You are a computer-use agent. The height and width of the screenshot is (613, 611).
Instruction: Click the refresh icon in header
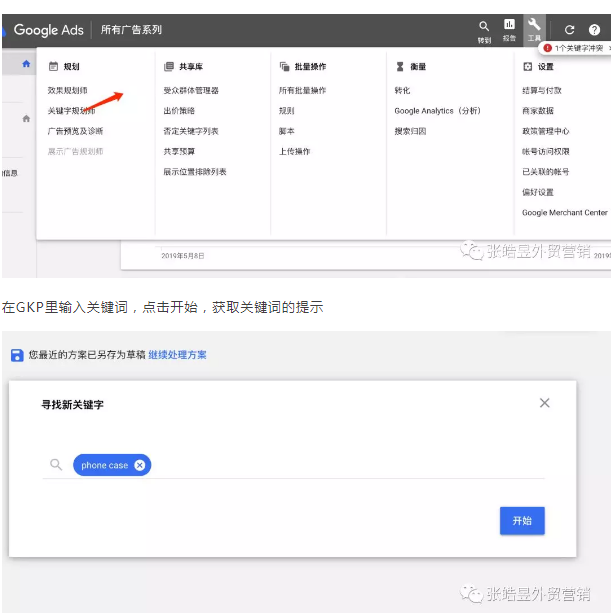pyautogui.click(x=570, y=30)
